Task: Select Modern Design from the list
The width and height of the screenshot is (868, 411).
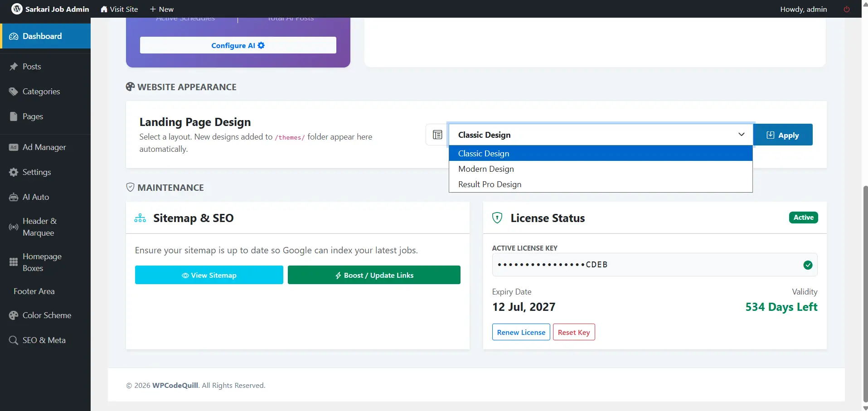Action: 486,169
